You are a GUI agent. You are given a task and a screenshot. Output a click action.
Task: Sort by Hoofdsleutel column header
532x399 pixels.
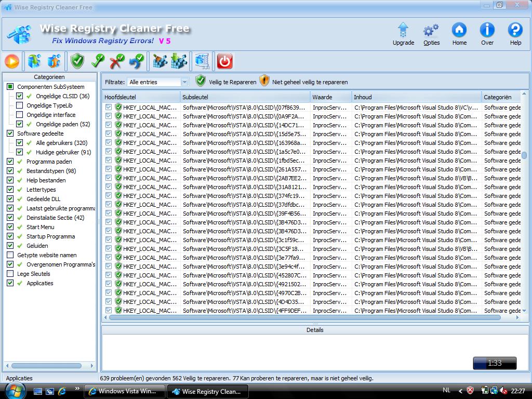tap(141, 97)
